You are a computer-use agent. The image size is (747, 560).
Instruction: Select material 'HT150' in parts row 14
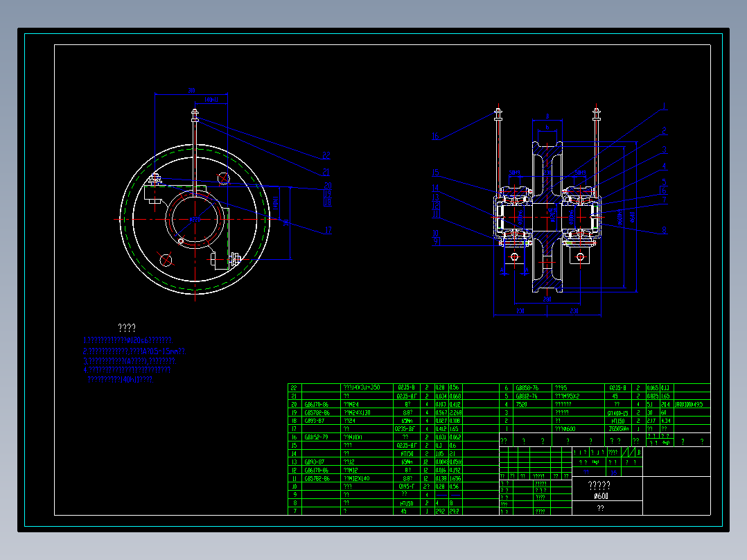coord(406,454)
